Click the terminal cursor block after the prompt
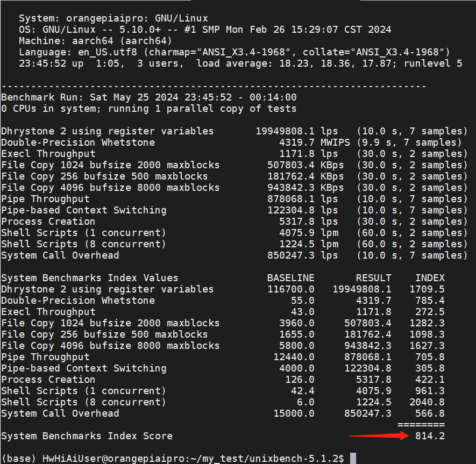The image size is (476, 464). tap(353, 459)
